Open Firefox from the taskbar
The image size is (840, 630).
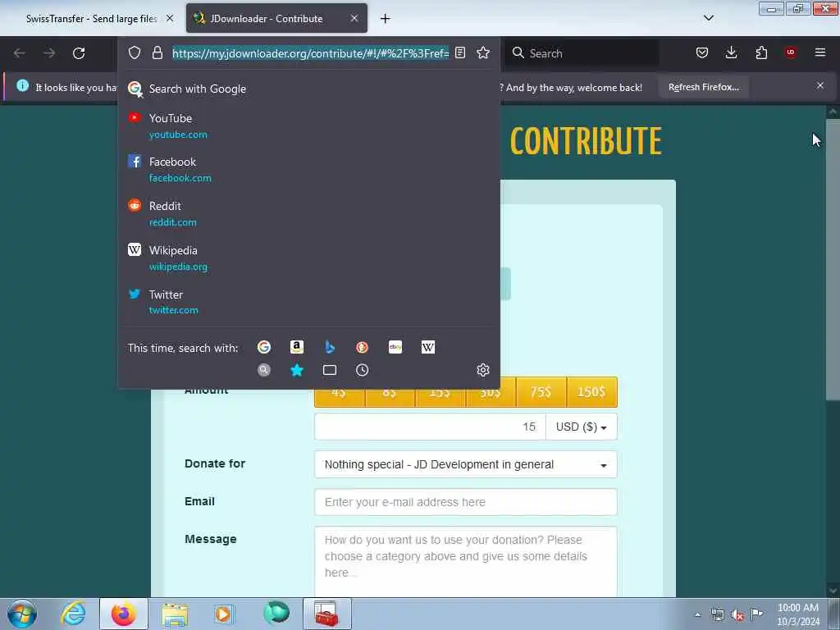point(124,614)
